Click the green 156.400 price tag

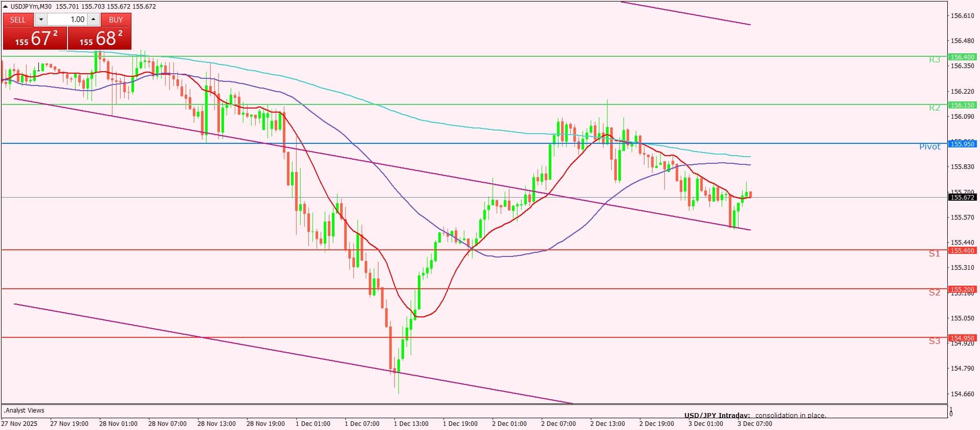962,57
